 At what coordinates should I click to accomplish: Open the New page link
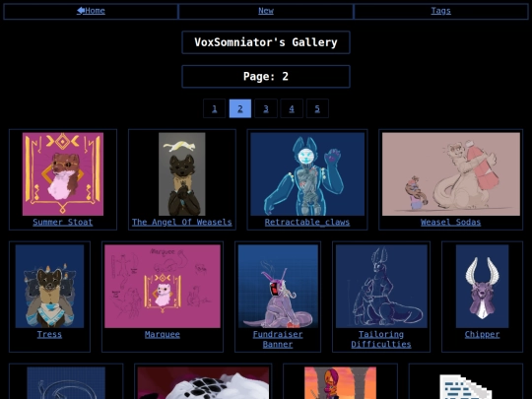click(x=266, y=11)
